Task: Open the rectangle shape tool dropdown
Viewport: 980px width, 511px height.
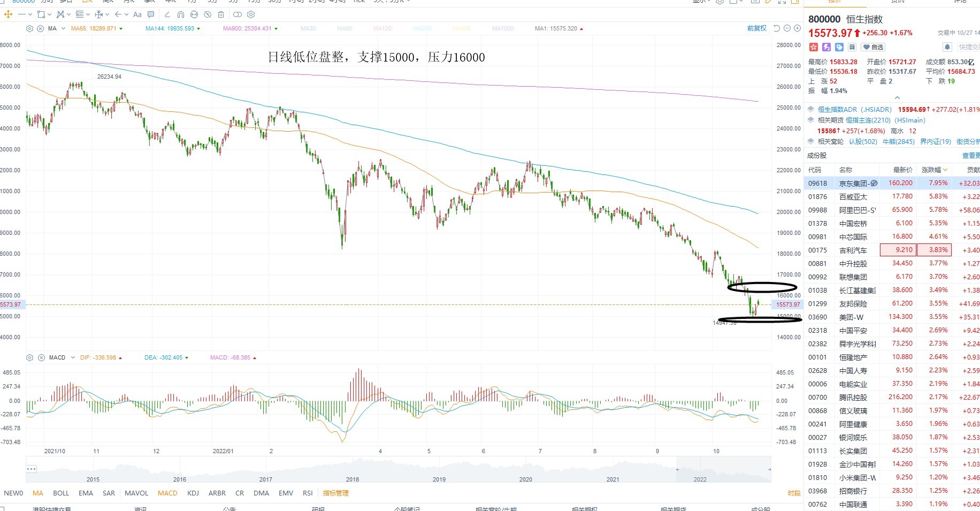Action: pyautogui.click(x=49, y=14)
